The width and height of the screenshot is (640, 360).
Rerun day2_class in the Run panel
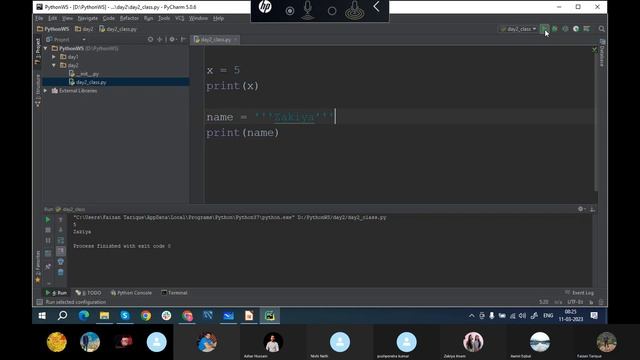48,220
